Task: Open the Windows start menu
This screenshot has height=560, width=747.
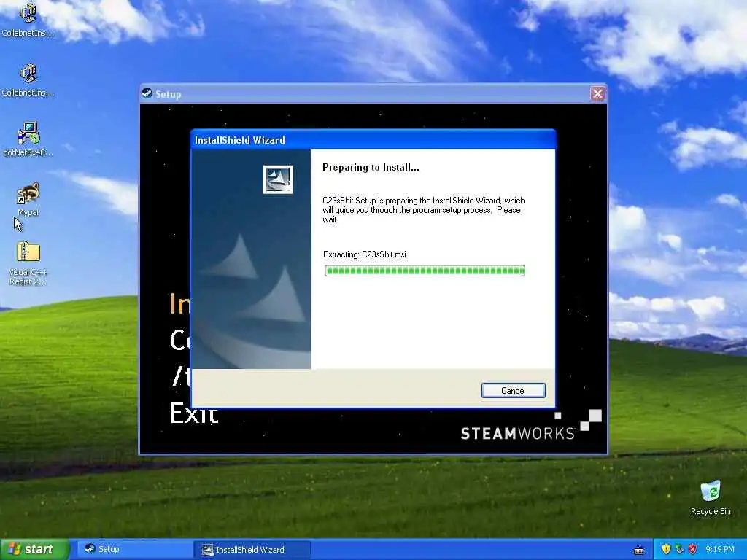Action: tap(35, 549)
